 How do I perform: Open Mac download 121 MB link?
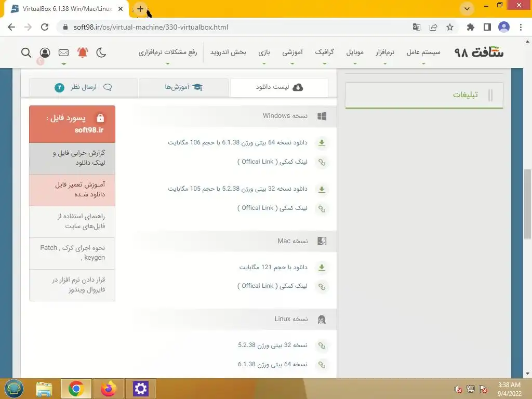point(273,268)
